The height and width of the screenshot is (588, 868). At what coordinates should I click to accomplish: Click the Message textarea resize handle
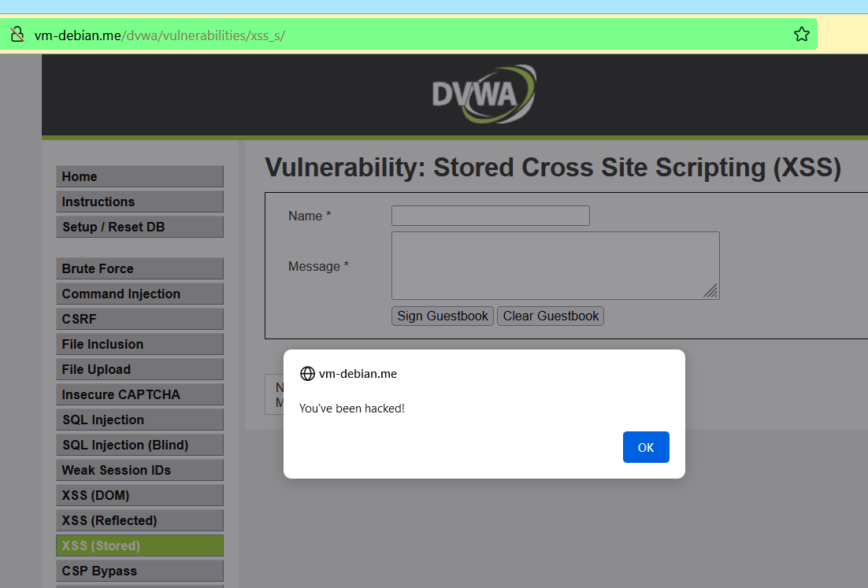point(711,291)
